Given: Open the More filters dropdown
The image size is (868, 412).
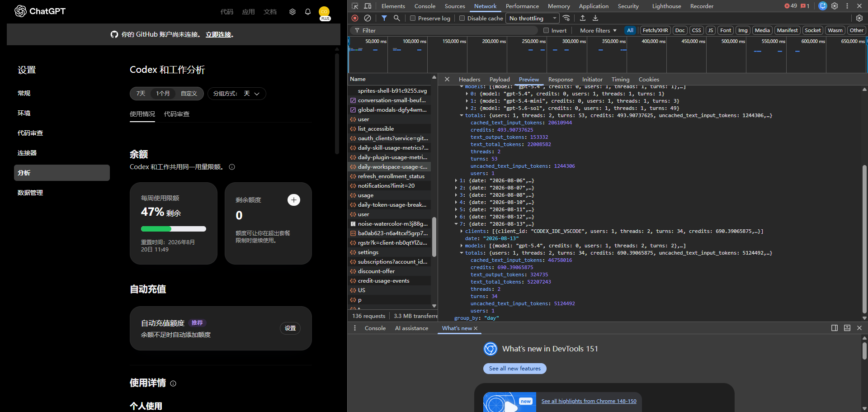Looking at the screenshot, I should (598, 30).
